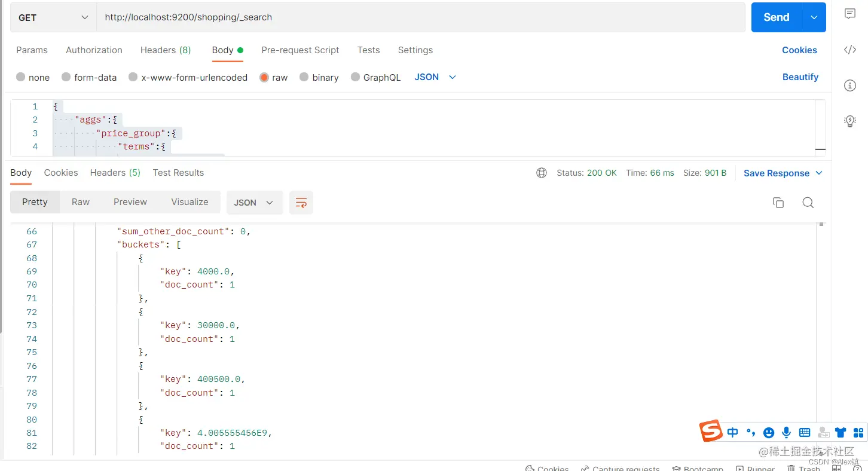Open the response Body tab
Image resolution: width=868 pixels, height=471 pixels.
coord(21,173)
